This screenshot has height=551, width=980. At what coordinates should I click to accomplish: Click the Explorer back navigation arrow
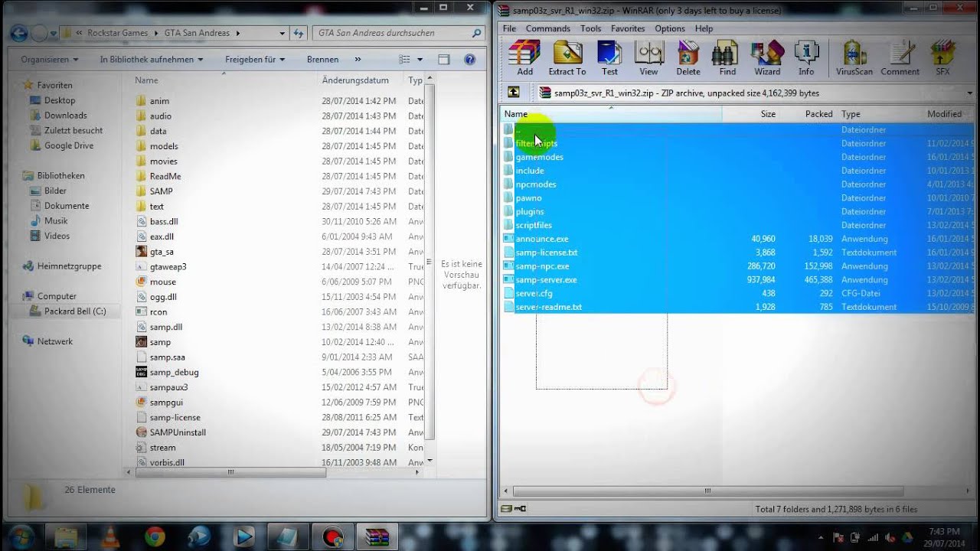19,33
